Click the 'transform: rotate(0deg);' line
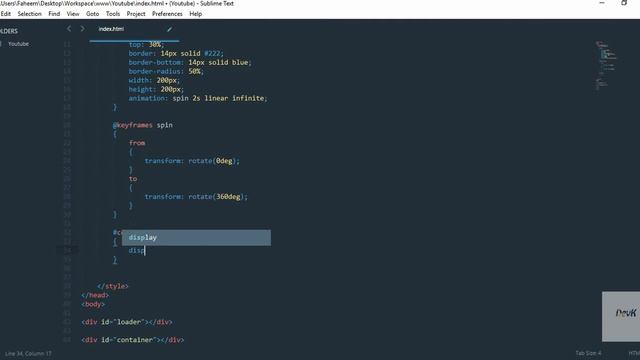Image resolution: width=640 pixels, height=360 pixels. tap(192, 161)
